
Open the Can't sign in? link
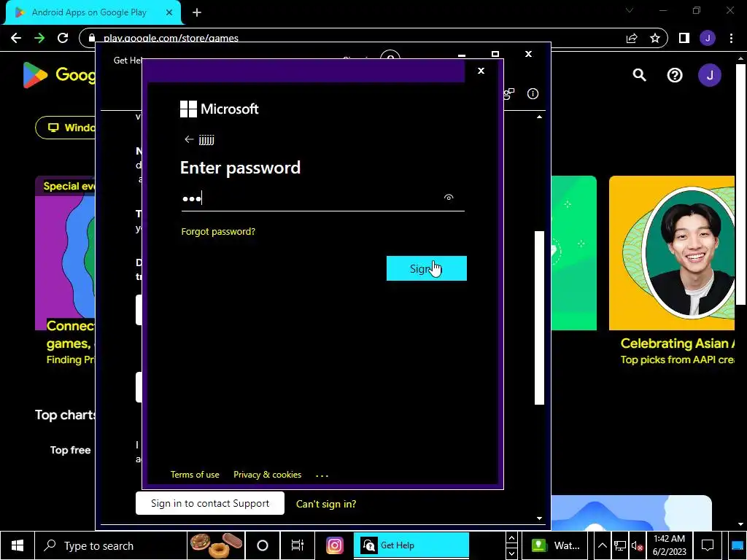326,504
